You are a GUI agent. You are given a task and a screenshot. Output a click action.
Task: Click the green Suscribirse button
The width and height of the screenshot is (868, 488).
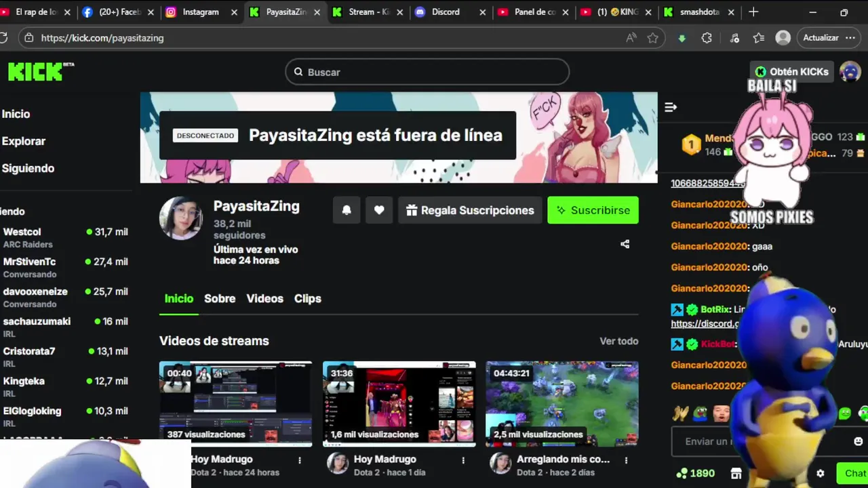click(593, 210)
